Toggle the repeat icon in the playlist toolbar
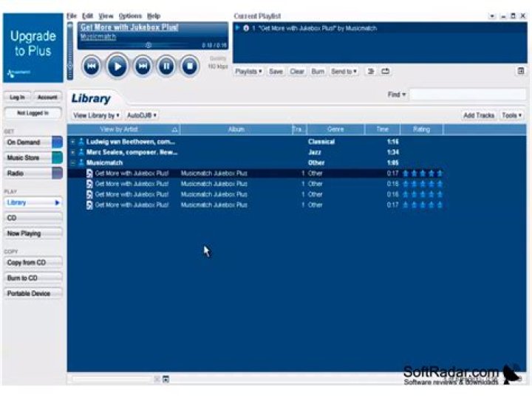This screenshot has width=532, height=398. point(386,72)
